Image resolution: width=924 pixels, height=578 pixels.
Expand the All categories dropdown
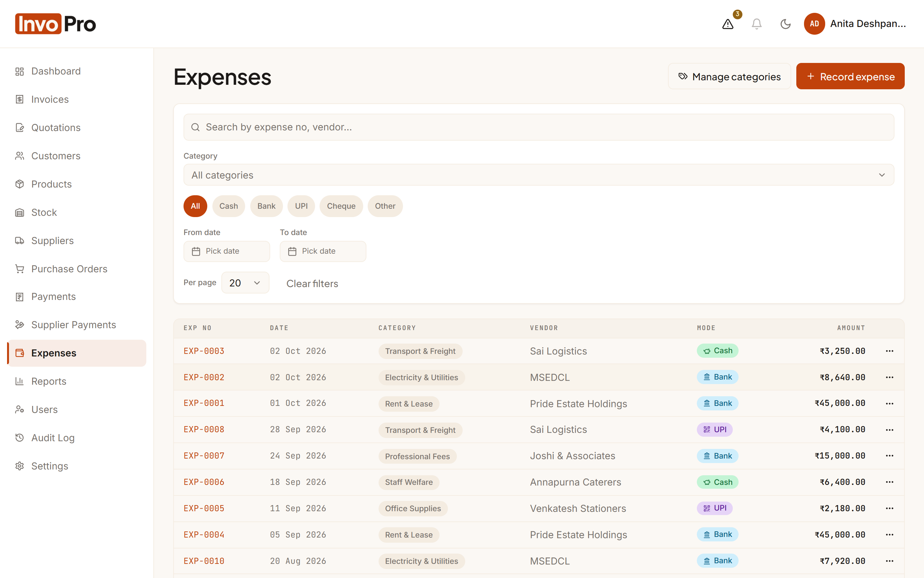coord(539,175)
